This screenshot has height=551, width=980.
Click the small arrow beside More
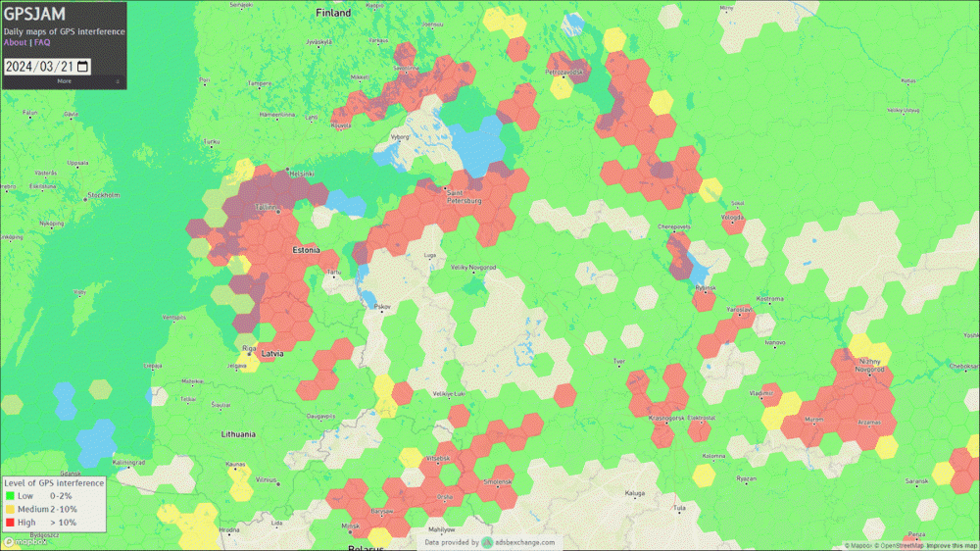click(118, 81)
